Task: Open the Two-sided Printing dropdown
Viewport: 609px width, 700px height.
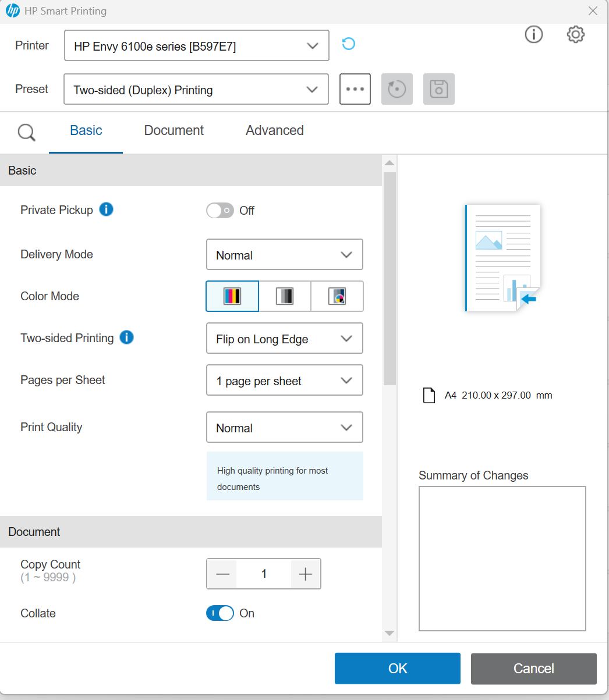Action: pos(285,339)
